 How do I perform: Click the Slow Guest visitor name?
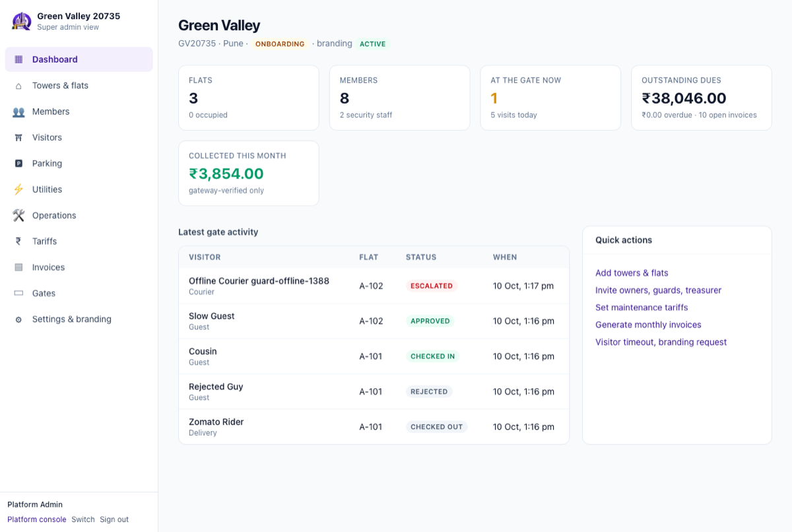tap(212, 316)
